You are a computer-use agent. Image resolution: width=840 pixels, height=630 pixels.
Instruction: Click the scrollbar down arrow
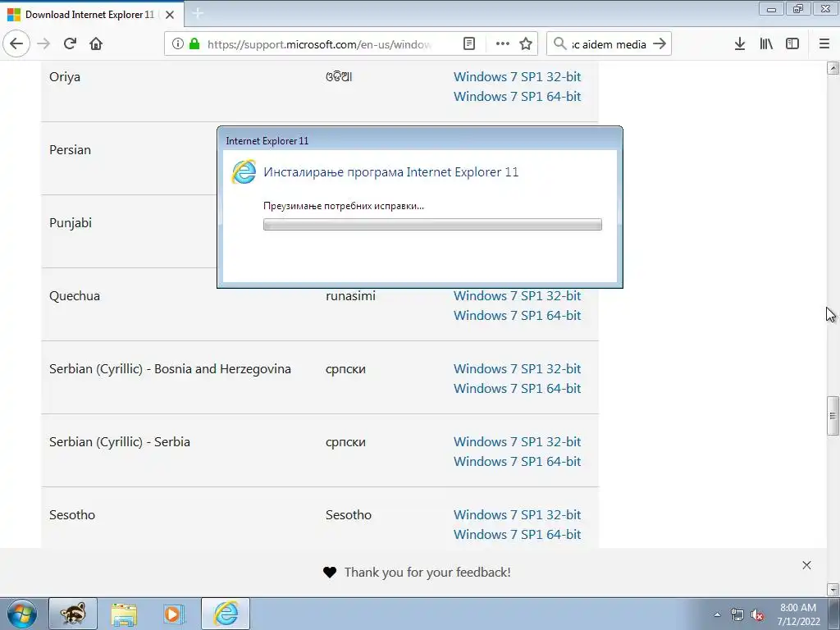pos(833,590)
